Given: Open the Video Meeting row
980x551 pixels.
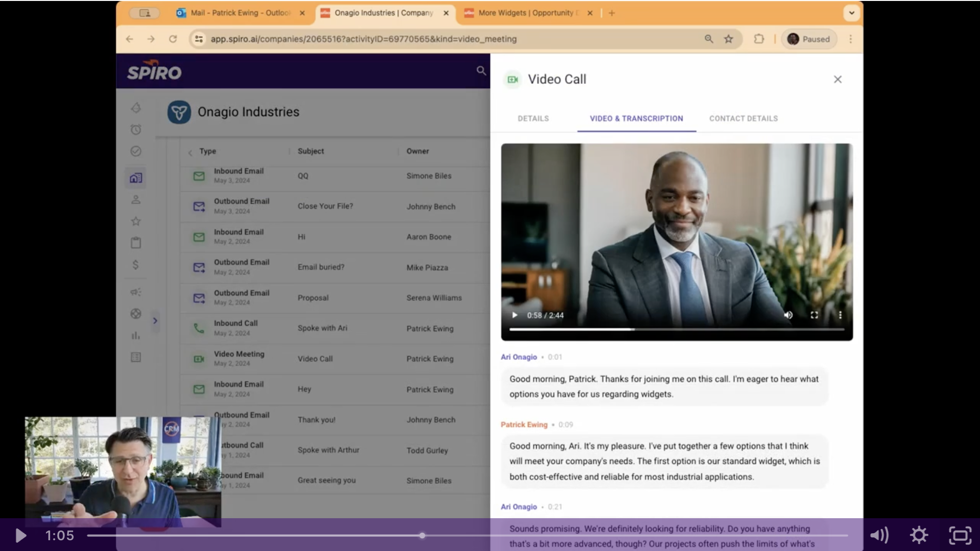Looking at the screenshot, I should (335, 358).
